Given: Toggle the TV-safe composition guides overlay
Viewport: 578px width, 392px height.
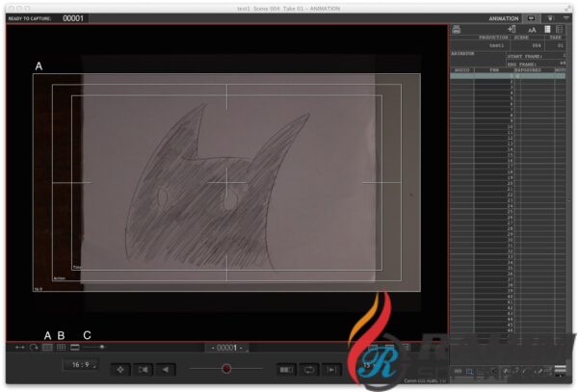Looking at the screenshot, I should pyautogui.click(x=47, y=348).
